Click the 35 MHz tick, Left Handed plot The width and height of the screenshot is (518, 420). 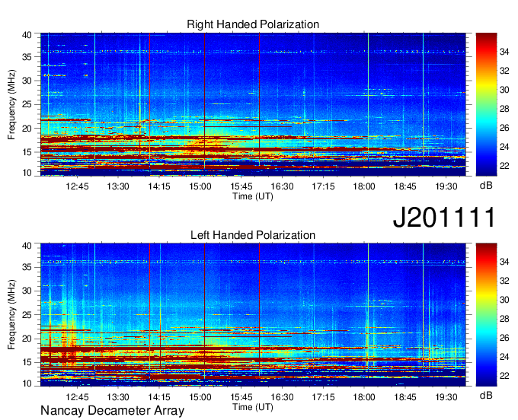(x=27, y=267)
